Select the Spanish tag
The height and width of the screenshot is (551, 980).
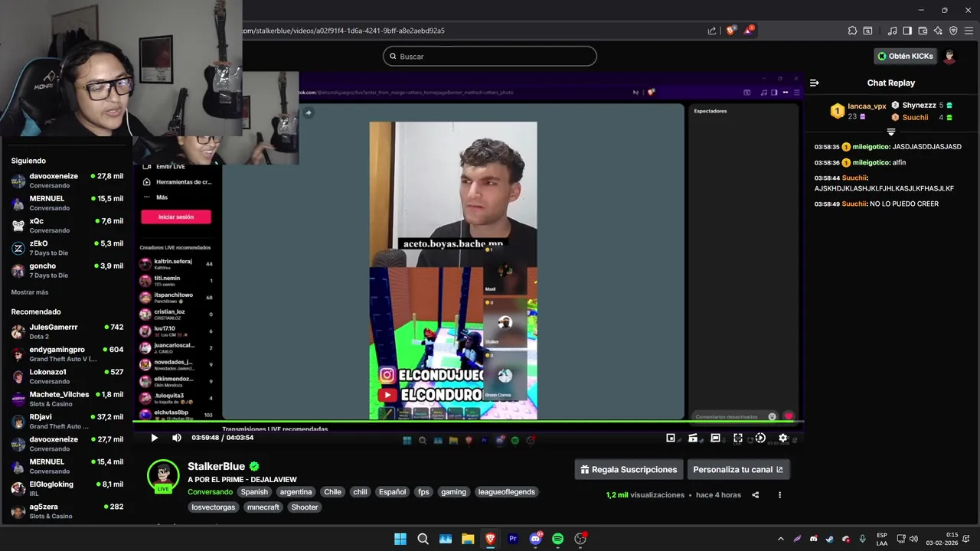click(254, 492)
